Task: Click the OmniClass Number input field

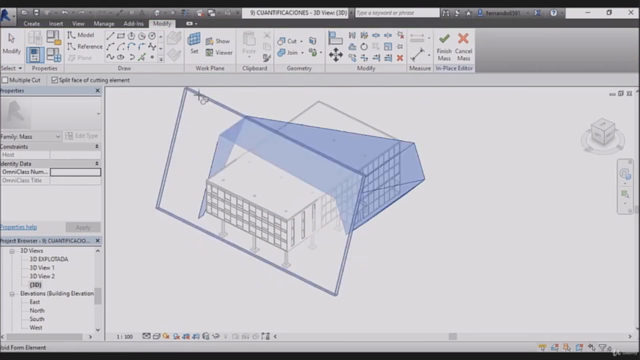Action: 76,172
